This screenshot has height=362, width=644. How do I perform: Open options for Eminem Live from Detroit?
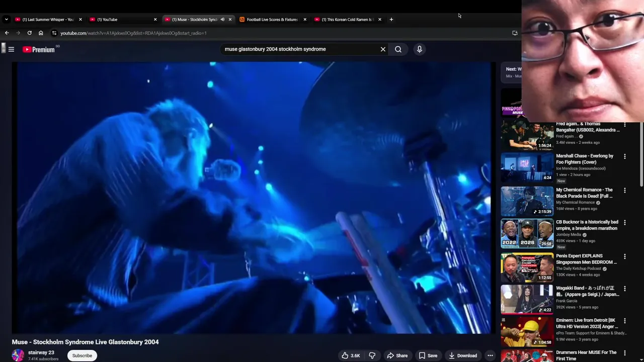624,321
